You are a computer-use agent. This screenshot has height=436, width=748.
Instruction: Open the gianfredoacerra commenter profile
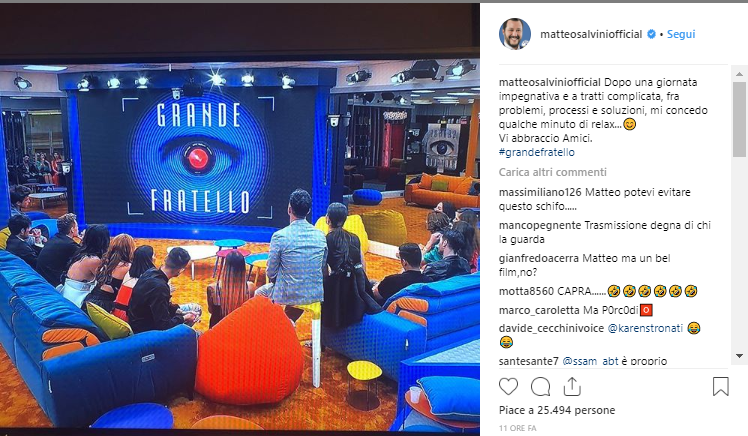(539, 258)
